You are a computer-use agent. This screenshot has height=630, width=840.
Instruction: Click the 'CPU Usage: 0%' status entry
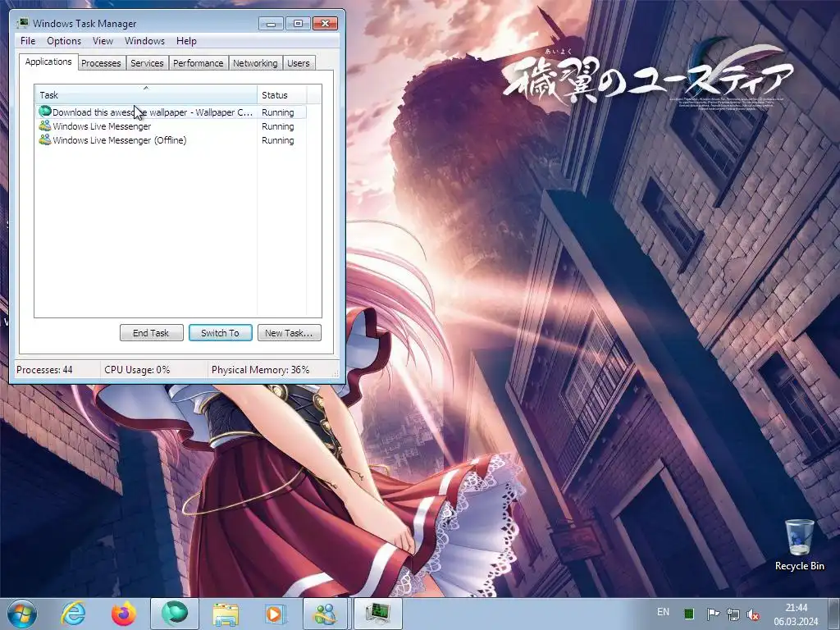137,370
